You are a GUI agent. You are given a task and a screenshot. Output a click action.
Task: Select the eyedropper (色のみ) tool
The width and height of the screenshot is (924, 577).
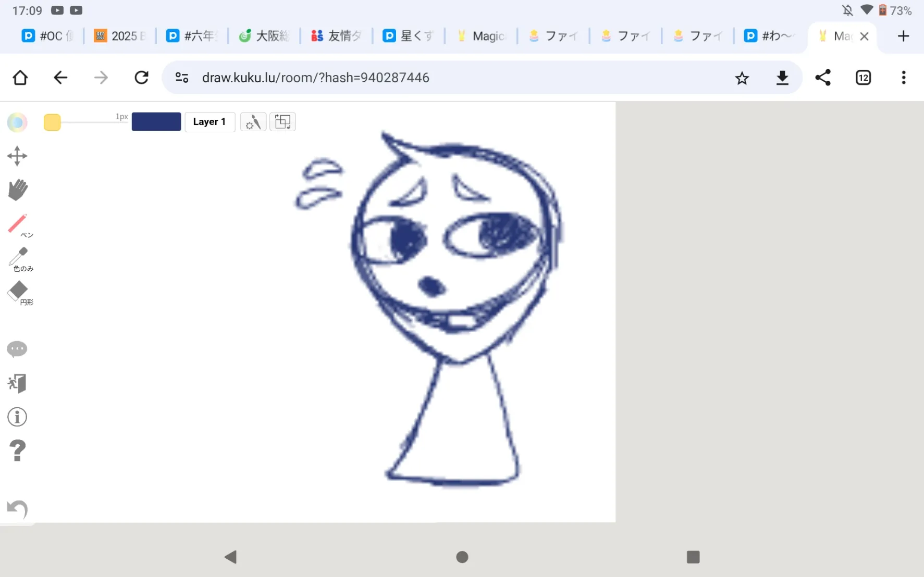point(20,259)
